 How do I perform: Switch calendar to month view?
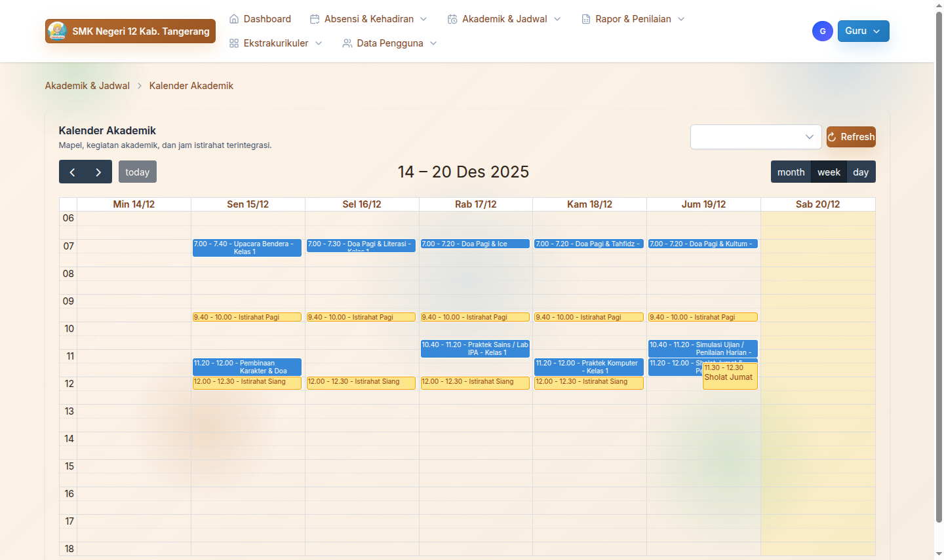(791, 172)
